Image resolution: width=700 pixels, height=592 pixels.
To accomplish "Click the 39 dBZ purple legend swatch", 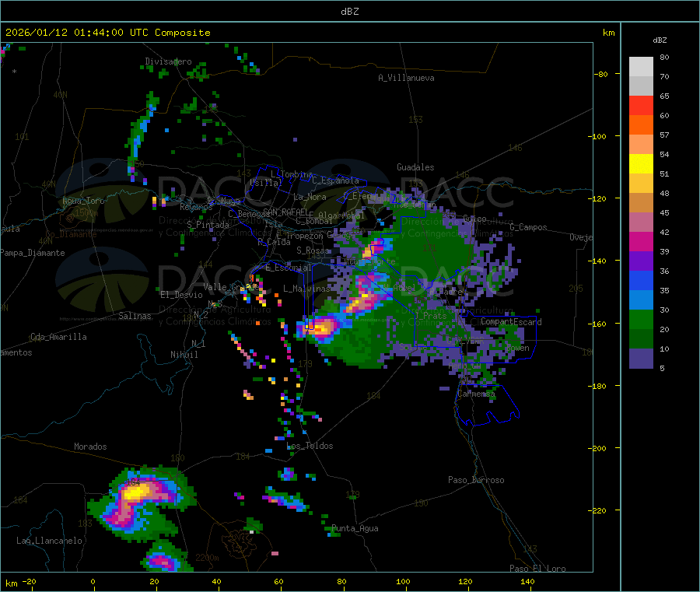I will click(x=641, y=261).
